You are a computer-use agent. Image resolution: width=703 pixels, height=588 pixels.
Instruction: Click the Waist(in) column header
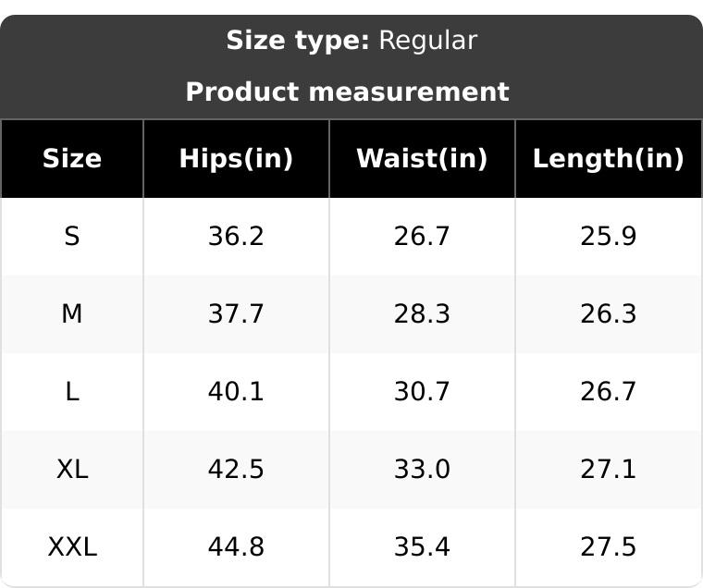422,159
